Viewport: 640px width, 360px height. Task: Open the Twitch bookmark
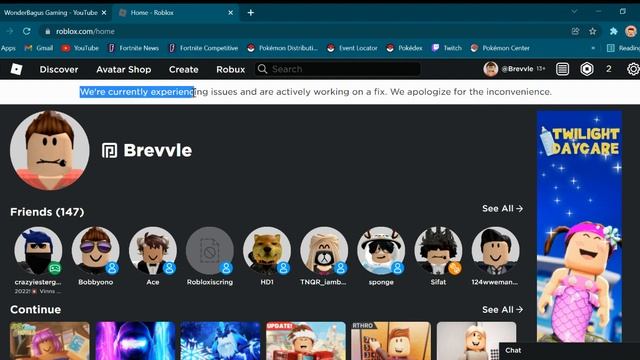pos(447,48)
